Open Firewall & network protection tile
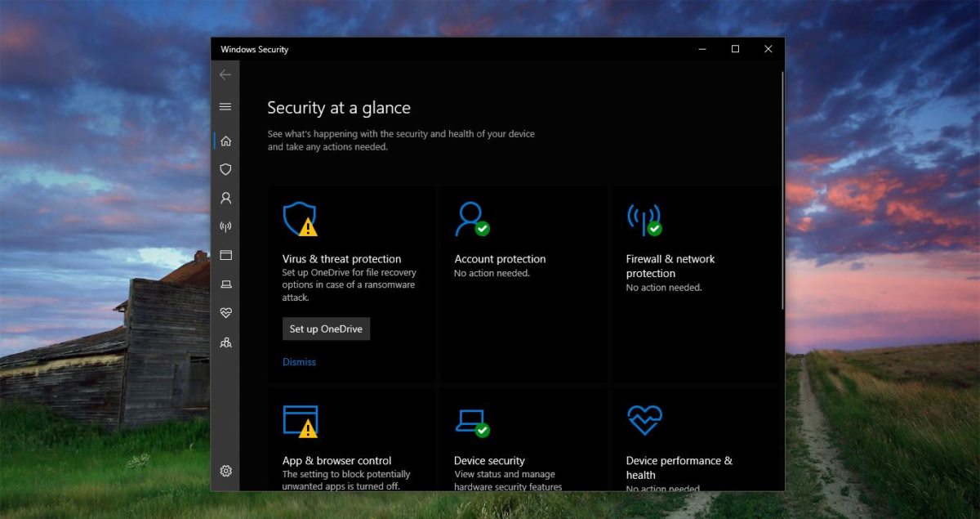The height and width of the screenshot is (519, 980). (x=695, y=284)
